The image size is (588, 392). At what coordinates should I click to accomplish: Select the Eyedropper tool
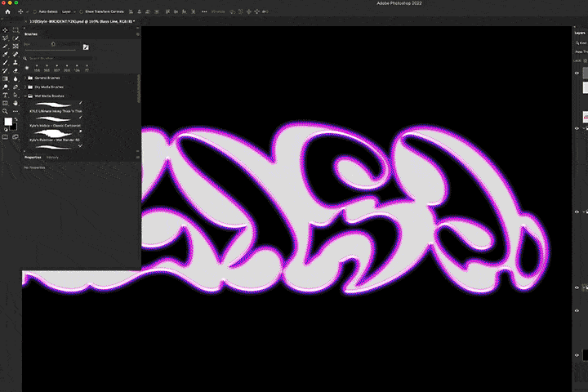coord(5,55)
